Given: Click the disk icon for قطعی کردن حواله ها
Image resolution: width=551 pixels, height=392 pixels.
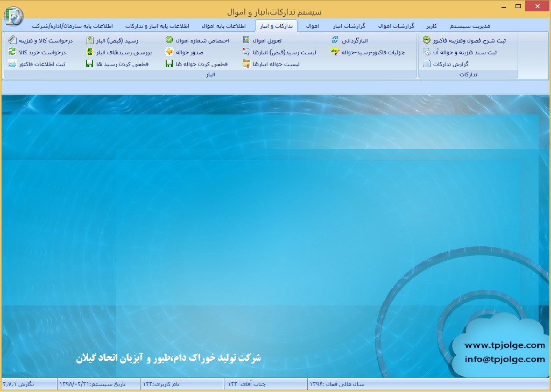Looking at the screenshot, I should [x=169, y=64].
